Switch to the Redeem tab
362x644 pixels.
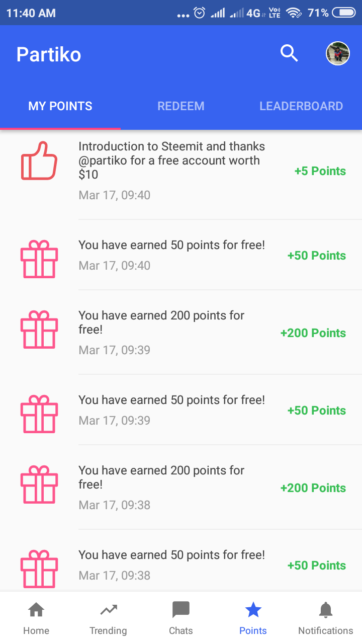pos(181,106)
